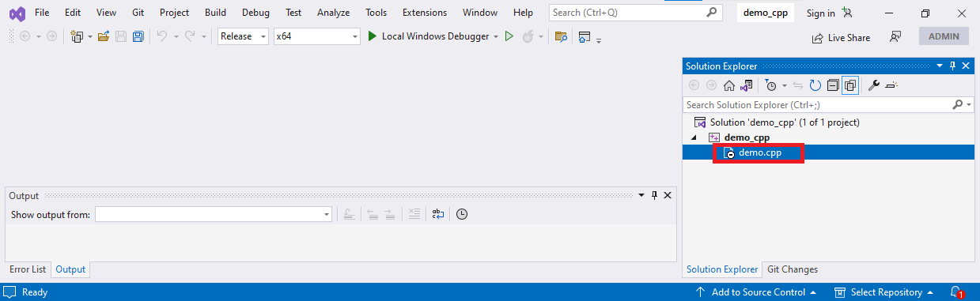
Task: Open the View menu
Action: pyautogui.click(x=106, y=13)
